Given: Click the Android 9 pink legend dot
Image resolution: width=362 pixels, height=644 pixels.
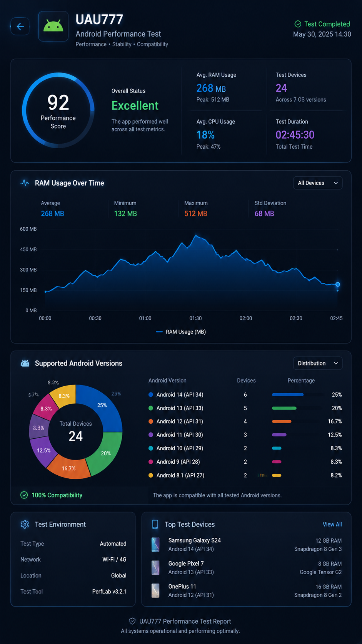Looking at the screenshot, I should 151,461.
